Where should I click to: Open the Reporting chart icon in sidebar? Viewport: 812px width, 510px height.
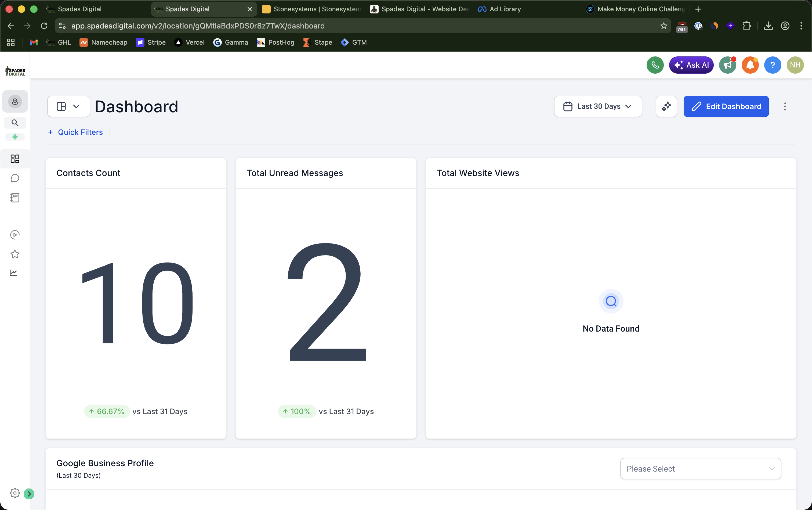[13, 273]
